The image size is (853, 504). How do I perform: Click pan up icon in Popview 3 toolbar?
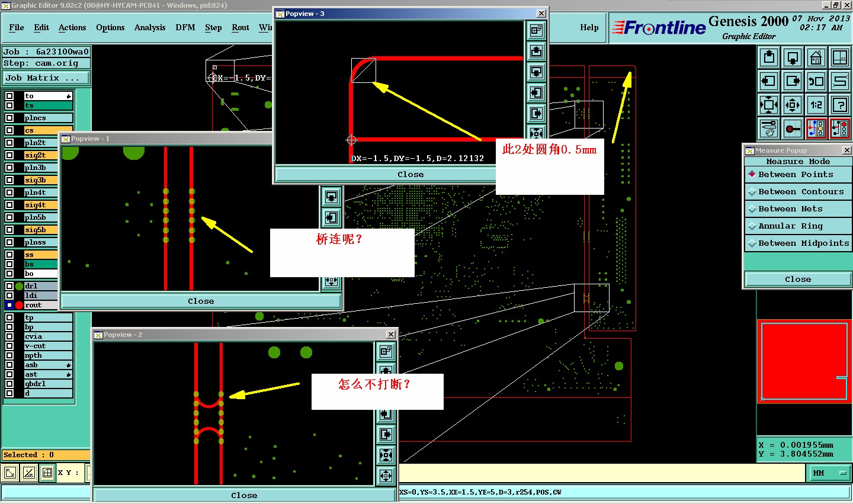pyautogui.click(x=536, y=51)
